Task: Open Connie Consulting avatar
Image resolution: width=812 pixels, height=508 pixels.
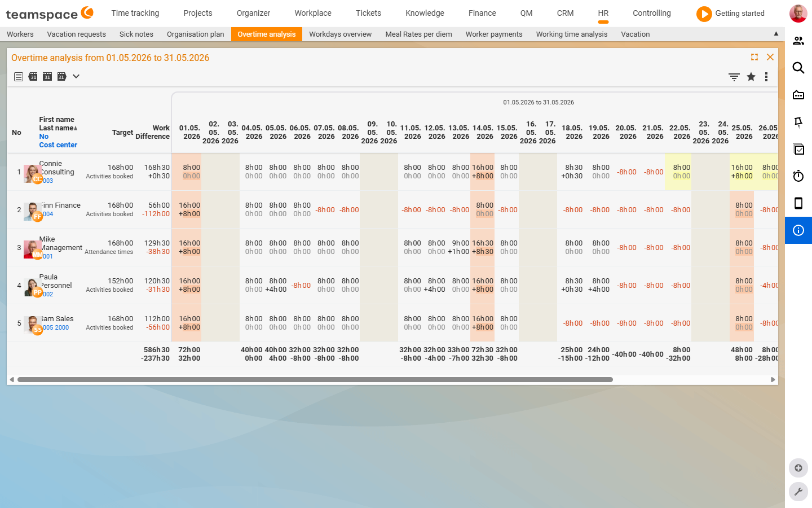Action: tap(33, 173)
